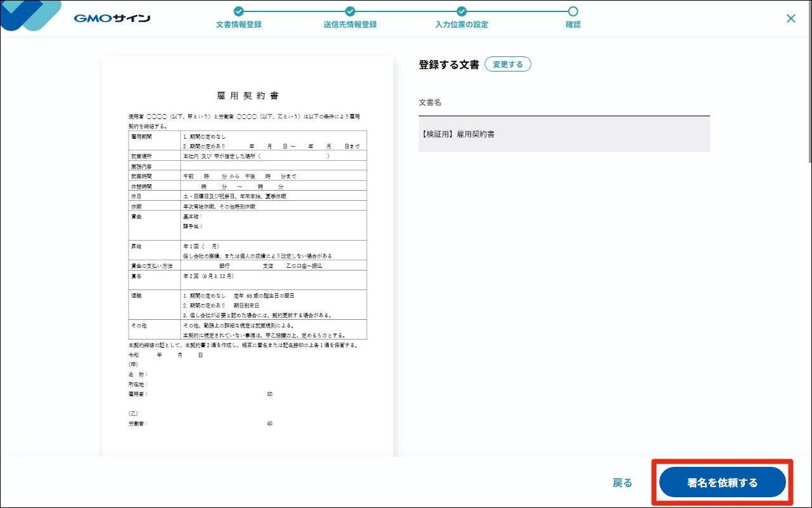The width and height of the screenshot is (812, 508).
Task: Click the 変更する button
Action: coord(508,64)
